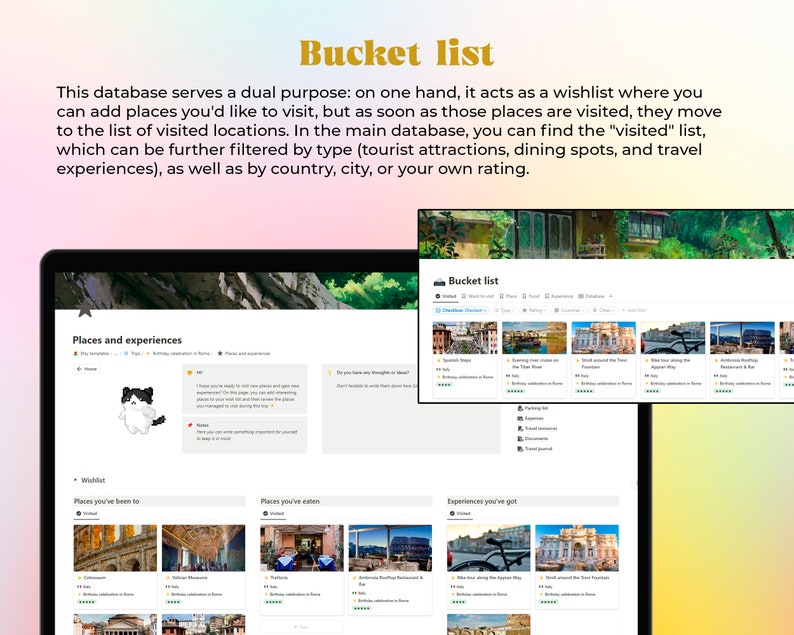Expand the Wishlist toggle
Screen dimensions: 794x635
[x=75, y=480]
